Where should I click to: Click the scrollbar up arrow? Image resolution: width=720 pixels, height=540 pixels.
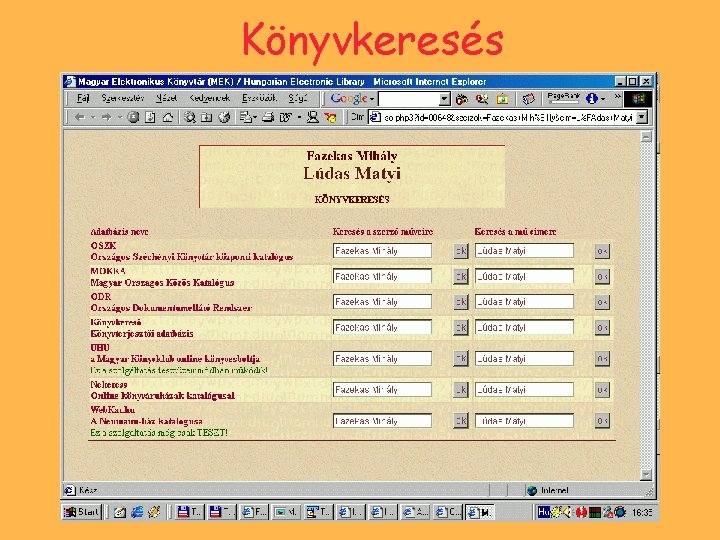pos(646,137)
